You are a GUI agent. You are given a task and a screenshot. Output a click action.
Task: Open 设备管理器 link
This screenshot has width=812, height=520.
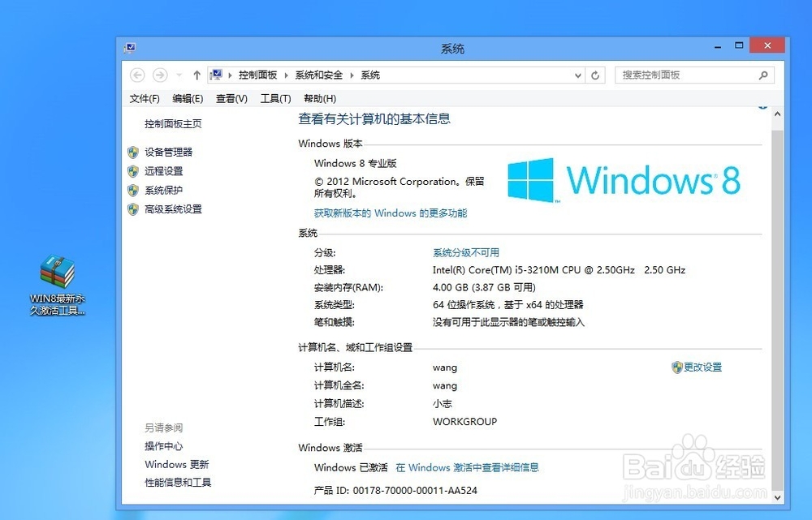[168, 153]
